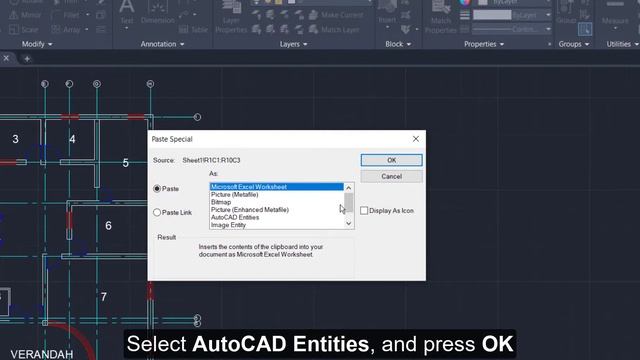640x360 pixels.
Task: Open the Layer Properties manager
Action: pyautogui.click(x=231, y=17)
